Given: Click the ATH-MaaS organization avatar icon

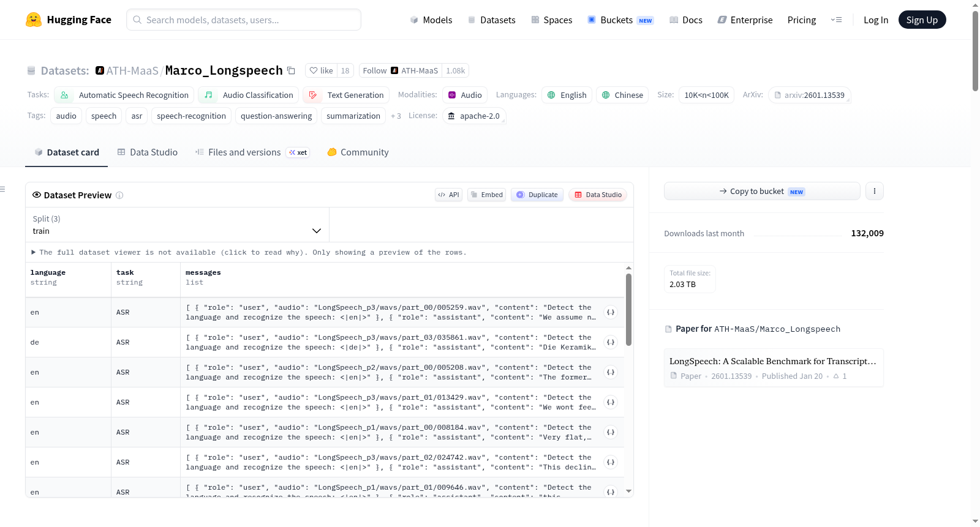Looking at the screenshot, I should (100, 70).
